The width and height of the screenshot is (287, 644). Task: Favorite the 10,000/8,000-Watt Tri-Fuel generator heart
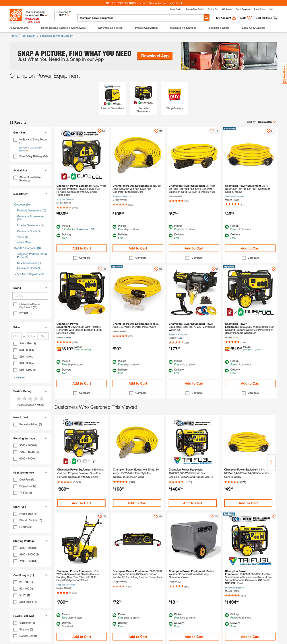(274, 516)
